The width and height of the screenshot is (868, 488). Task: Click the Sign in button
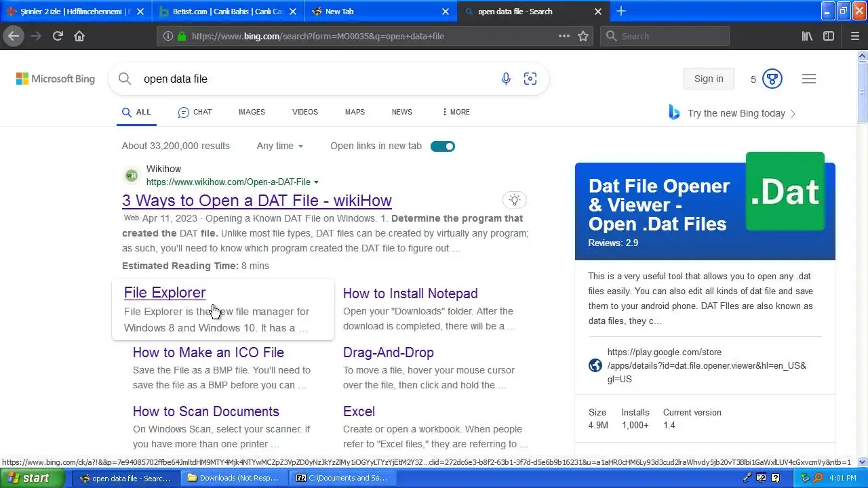(x=709, y=79)
